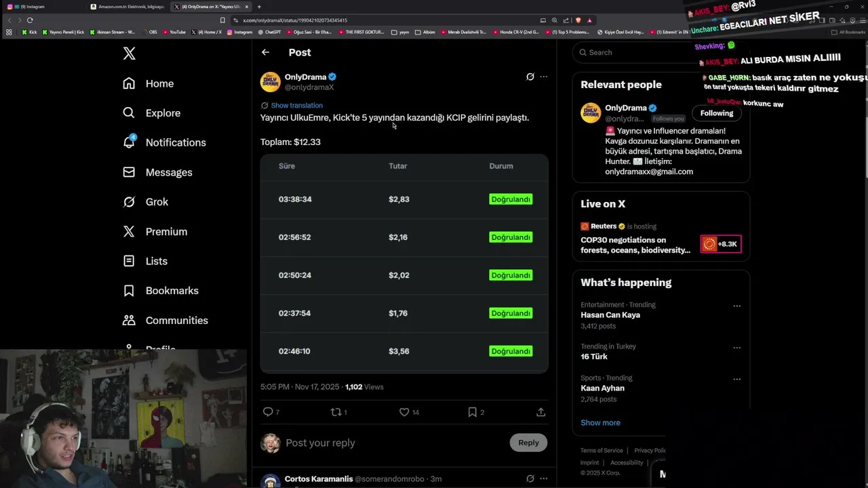Open the Imprint footer link
The height and width of the screenshot is (488, 868).
pos(590,463)
